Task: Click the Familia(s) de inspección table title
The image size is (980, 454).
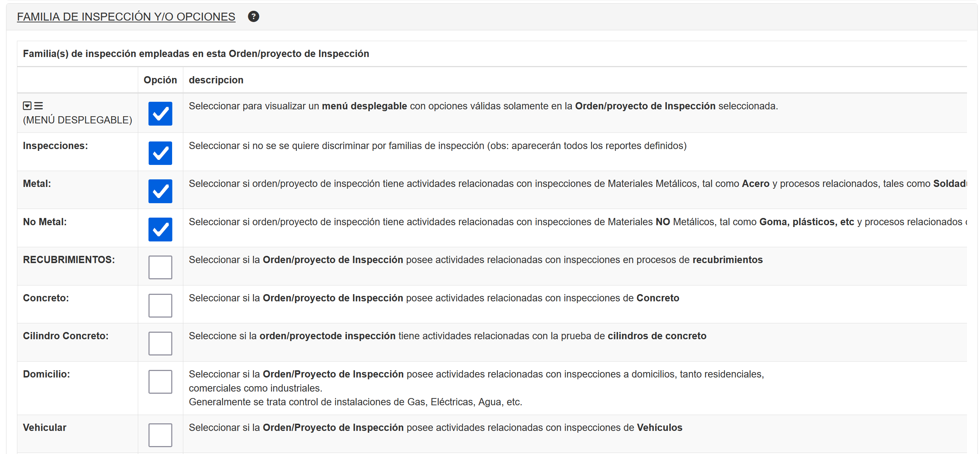Action: [x=196, y=54]
